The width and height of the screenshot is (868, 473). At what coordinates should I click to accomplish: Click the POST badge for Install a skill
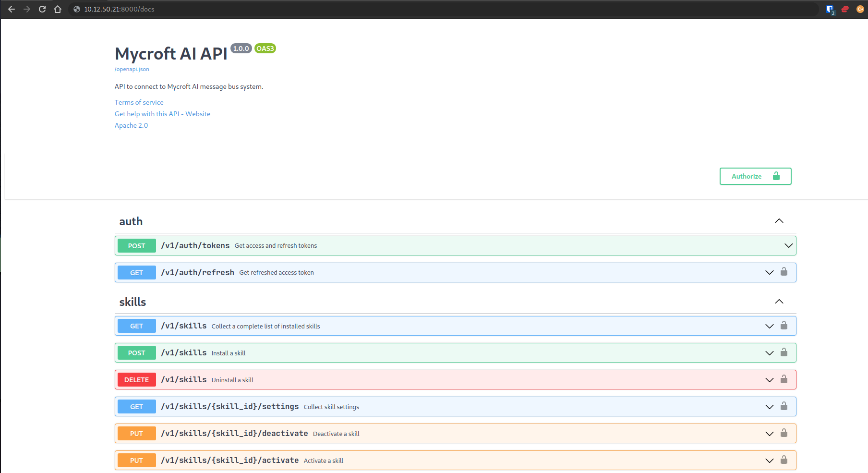click(136, 353)
